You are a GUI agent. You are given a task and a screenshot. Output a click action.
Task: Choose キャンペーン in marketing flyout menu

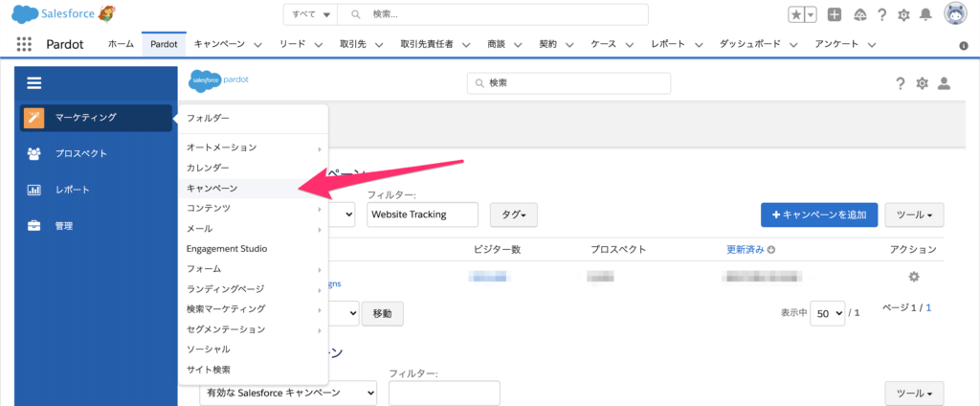click(x=253, y=188)
